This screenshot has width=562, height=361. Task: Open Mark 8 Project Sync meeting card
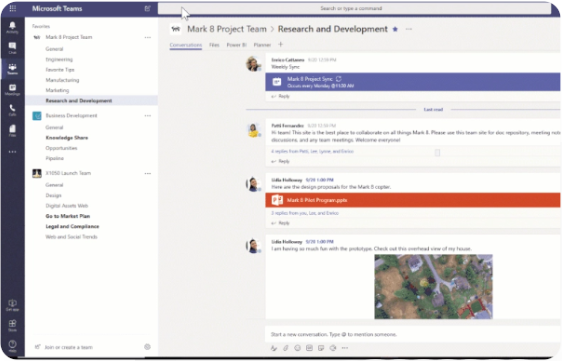[x=413, y=82]
